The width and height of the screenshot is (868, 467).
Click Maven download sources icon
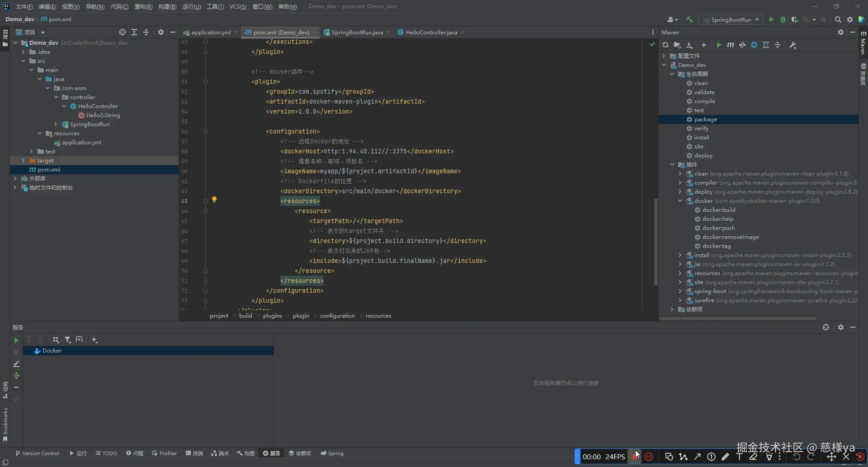[689, 45]
